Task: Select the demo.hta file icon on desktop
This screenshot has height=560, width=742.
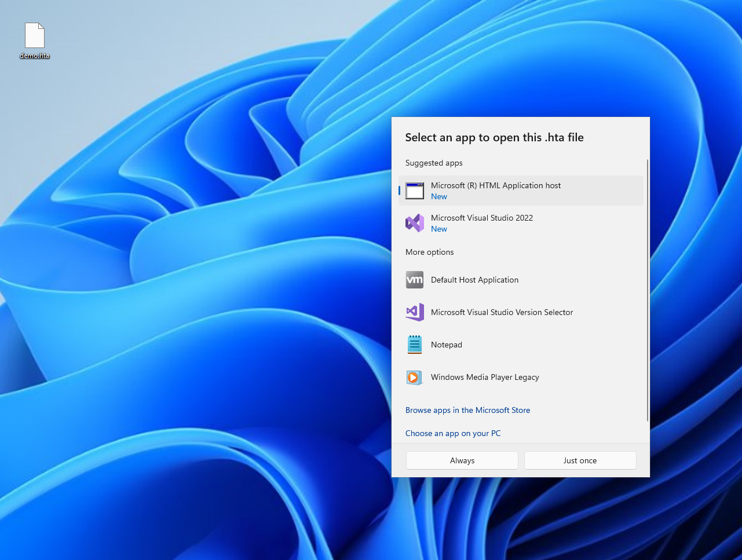Action: (x=35, y=35)
